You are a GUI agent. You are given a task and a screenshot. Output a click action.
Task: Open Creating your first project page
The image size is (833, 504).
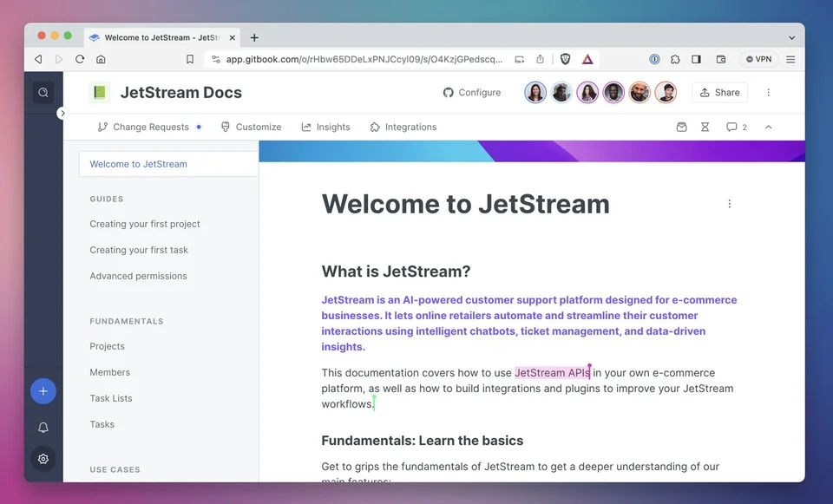[145, 224]
